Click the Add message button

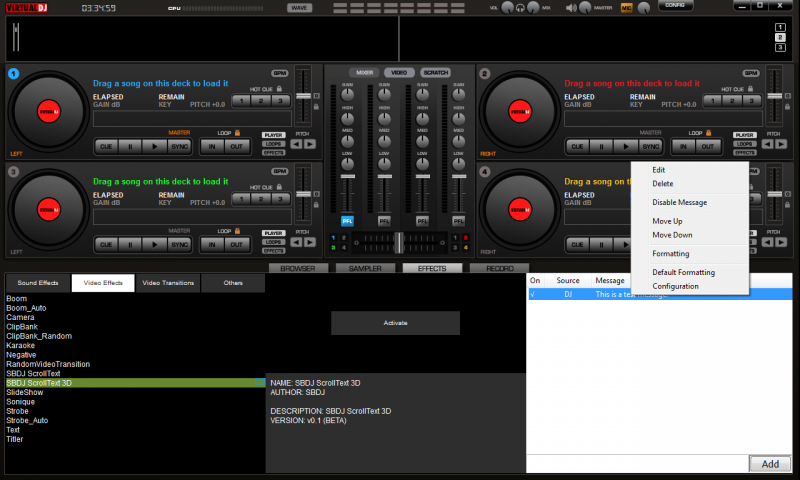(770, 464)
